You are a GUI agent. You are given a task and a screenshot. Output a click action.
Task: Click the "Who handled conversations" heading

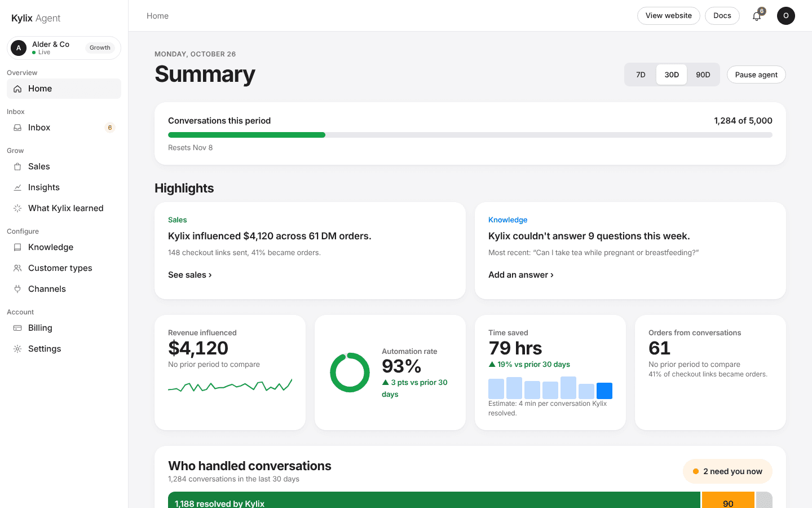pyautogui.click(x=250, y=466)
